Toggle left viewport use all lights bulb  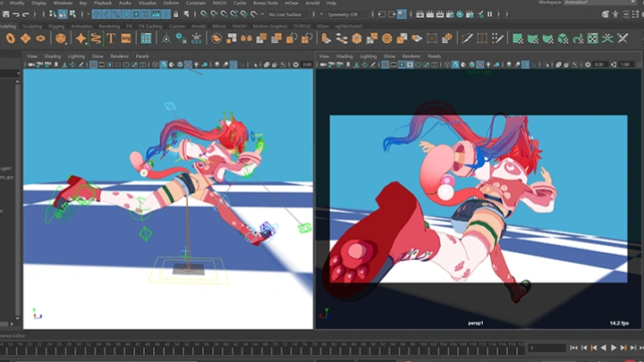pos(196,64)
